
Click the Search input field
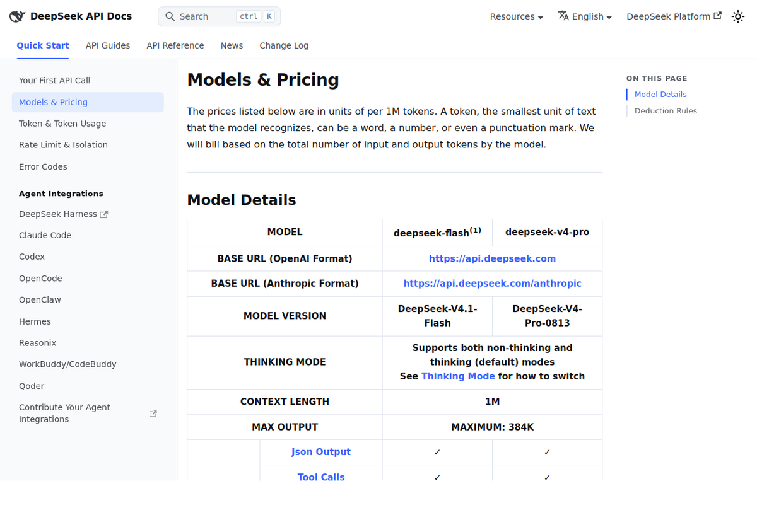tap(219, 16)
